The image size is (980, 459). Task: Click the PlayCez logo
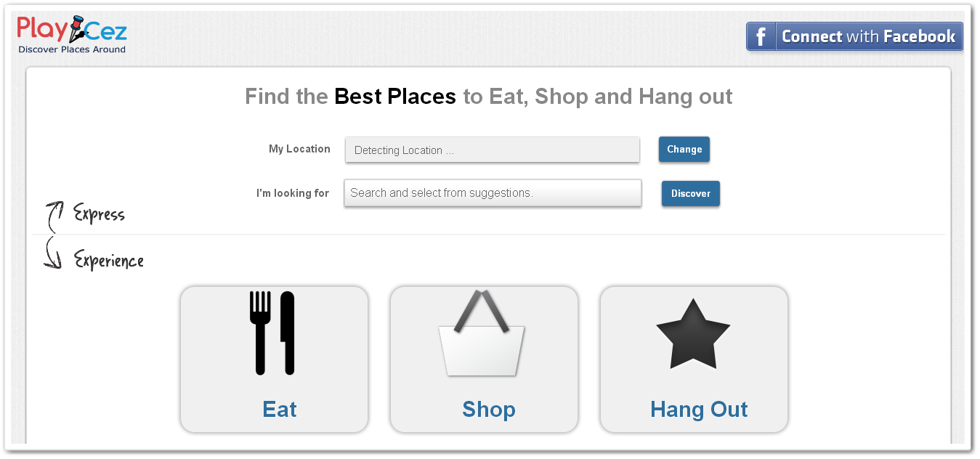[x=72, y=35]
